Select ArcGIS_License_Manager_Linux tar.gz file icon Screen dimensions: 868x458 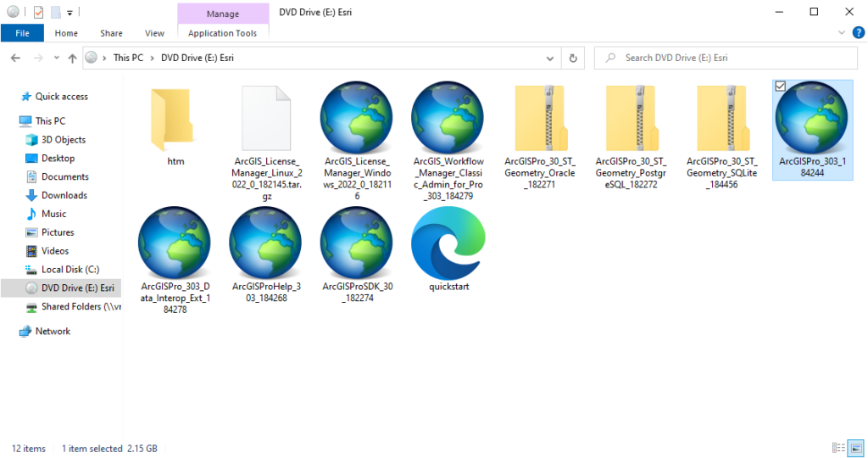(266, 118)
